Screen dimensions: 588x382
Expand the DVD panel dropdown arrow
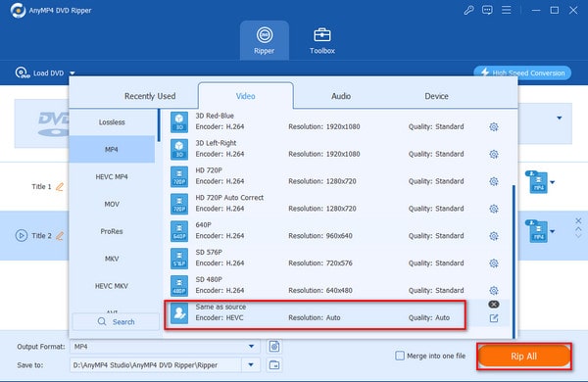tap(560, 119)
